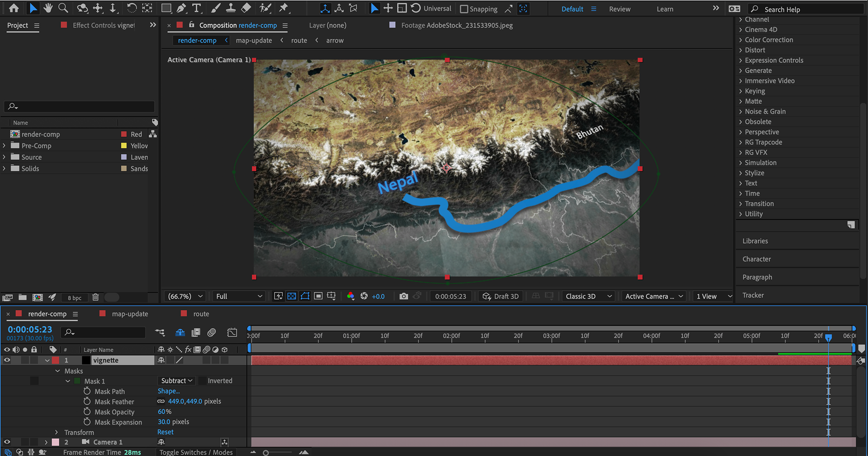The width and height of the screenshot is (868, 456).
Task: Enable the Snapping checkbox
Action: pos(464,9)
